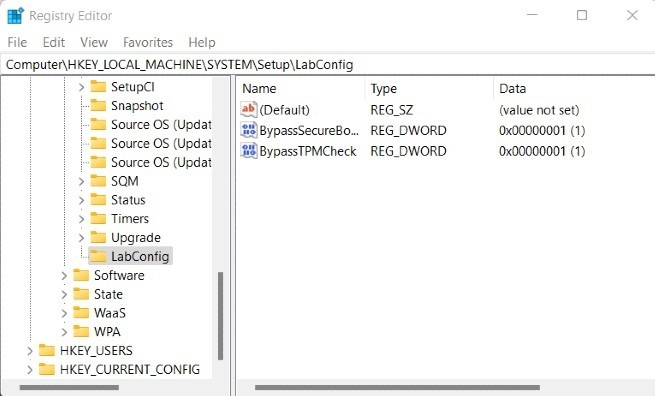Click the registry path address bar

[328, 64]
